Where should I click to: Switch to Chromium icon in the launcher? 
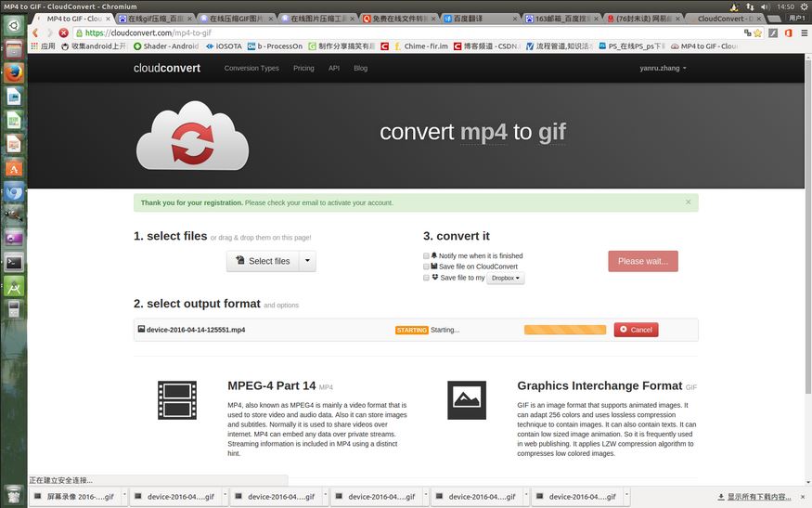coord(14,192)
